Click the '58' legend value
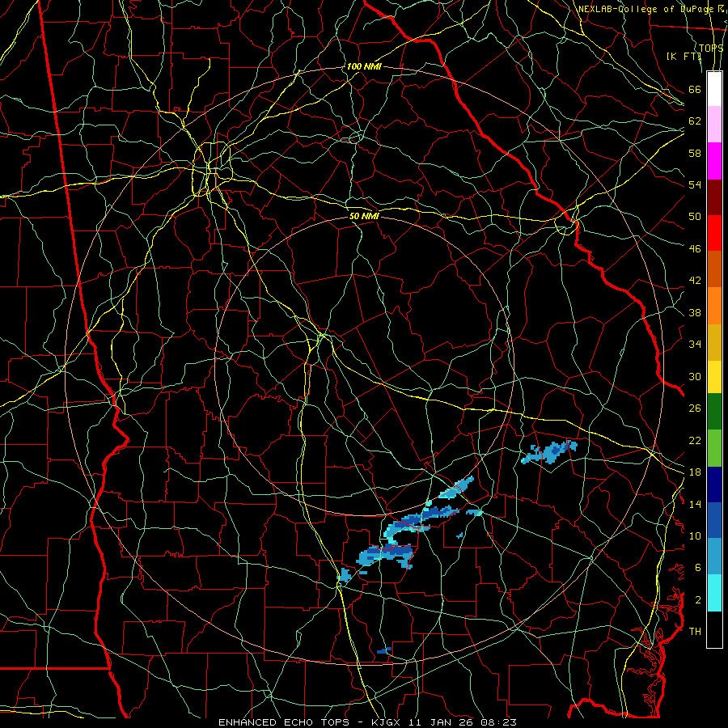This screenshot has width=728, height=728. click(695, 153)
